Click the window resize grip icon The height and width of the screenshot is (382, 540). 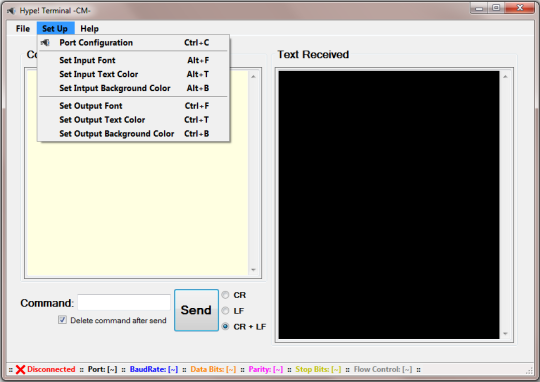pyautogui.click(x=529, y=371)
